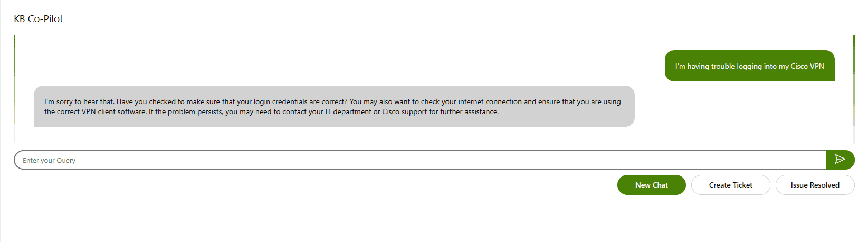This screenshot has height=242, width=868.
Task: Click the left green edge of chat panel
Action: (x=15, y=89)
